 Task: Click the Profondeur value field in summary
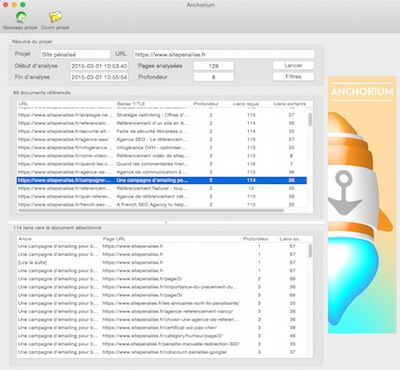click(x=214, y=77)
